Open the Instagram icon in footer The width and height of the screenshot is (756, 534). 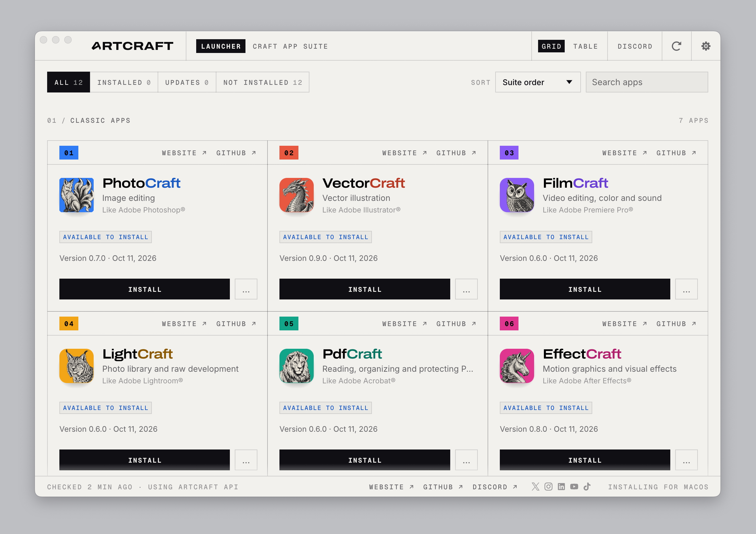coord(548,487)
